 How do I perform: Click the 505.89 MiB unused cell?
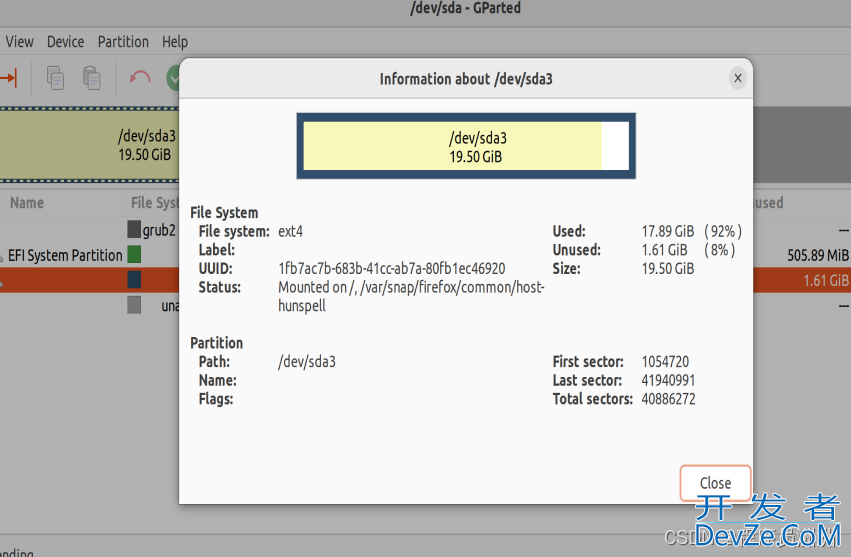(x=818, y=255)
